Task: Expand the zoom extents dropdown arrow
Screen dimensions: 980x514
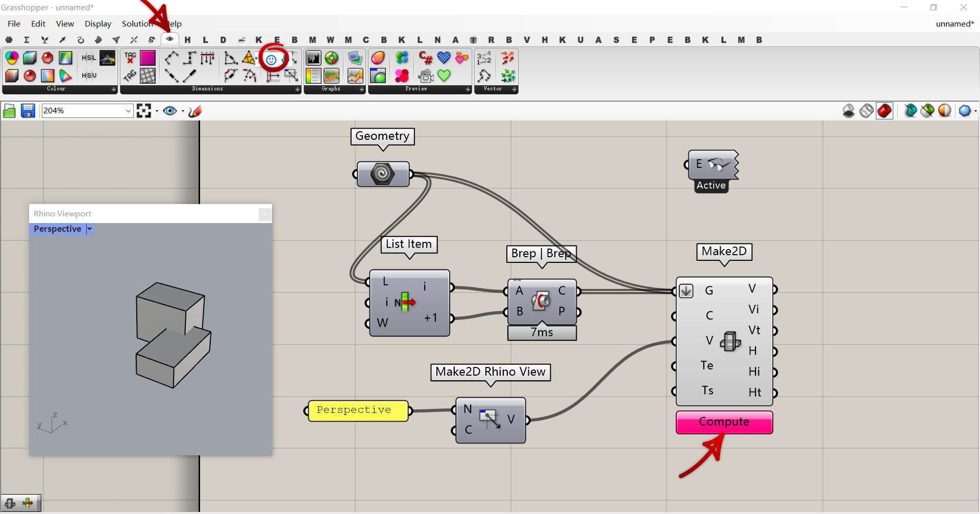Action: [157, 111]
